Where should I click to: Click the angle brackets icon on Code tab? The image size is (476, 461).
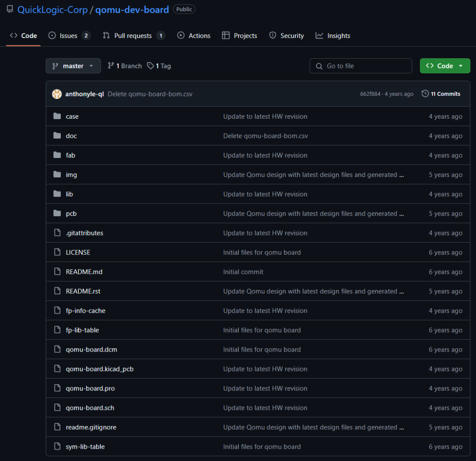(x=14, y=35)
